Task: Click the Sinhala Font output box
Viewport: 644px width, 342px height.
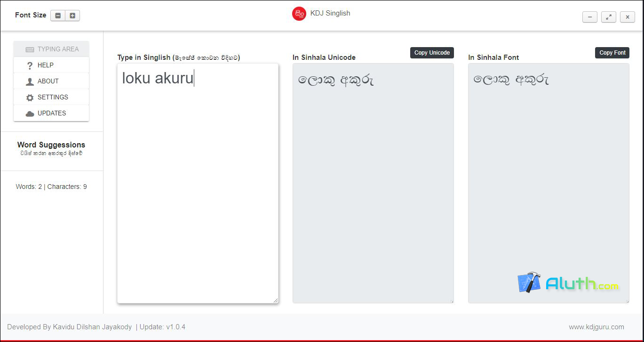Action: click(x=549, y=183)
